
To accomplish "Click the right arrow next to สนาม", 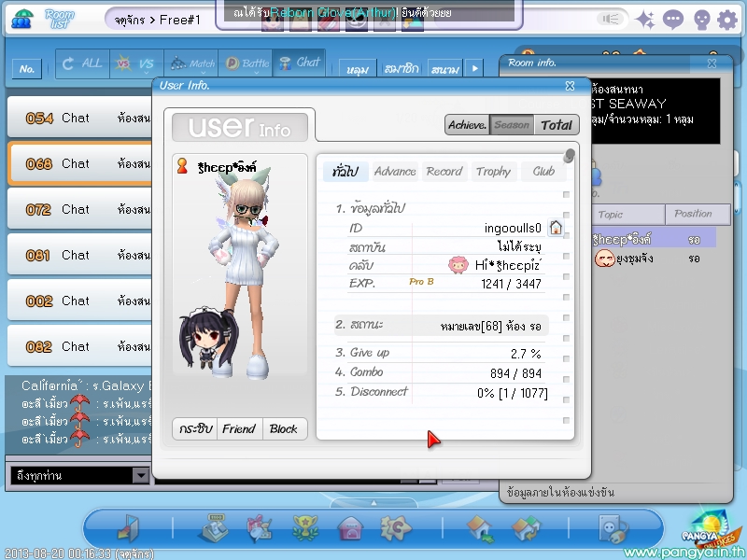I will [474, 68].
